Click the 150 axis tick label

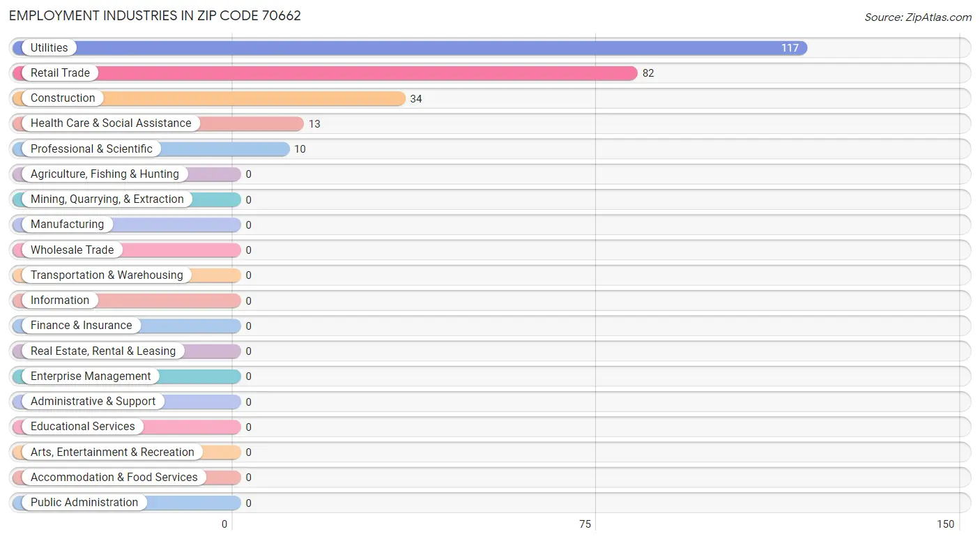pyautogui.click(x=945, y=524)
